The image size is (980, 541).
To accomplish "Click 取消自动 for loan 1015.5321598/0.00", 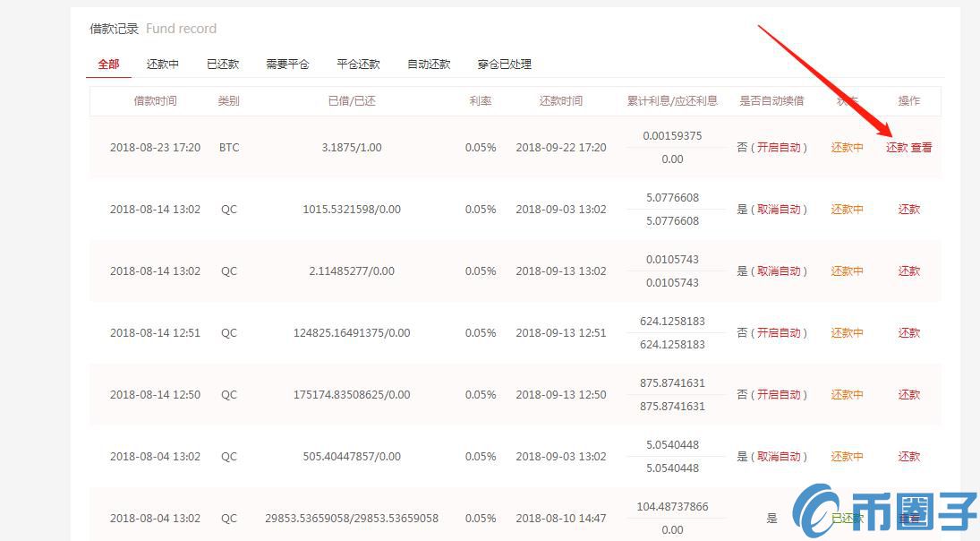I will point(779,210).
